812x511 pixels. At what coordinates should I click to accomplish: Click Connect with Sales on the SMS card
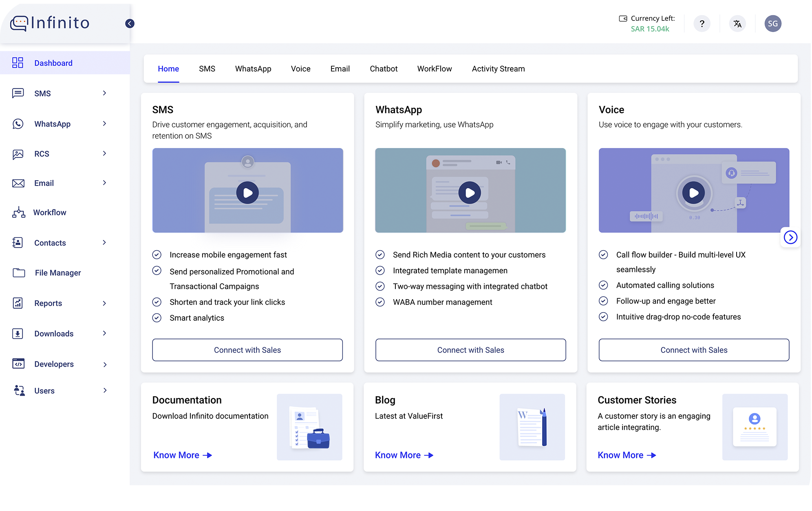[247, 350]
